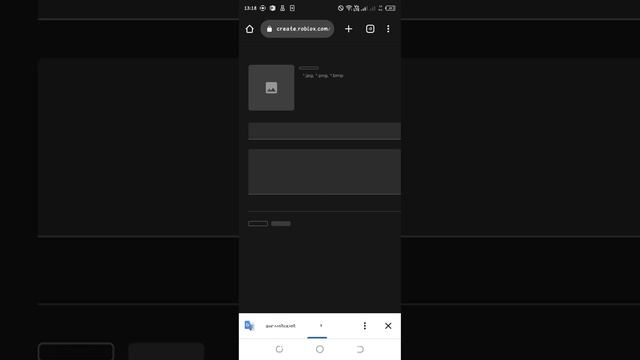Tap the lock icon in address bar
This screenshot has height=360, width=640.
click(269, 29)
